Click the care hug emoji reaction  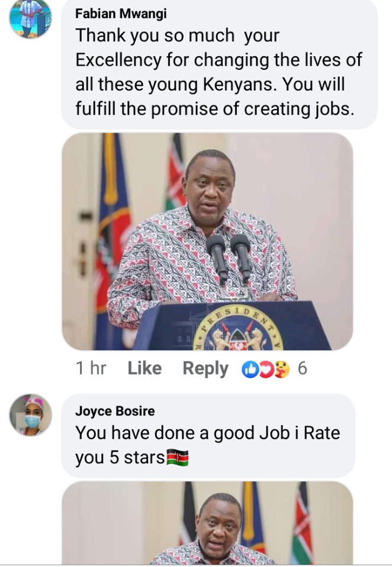click(x=282, y=369)
